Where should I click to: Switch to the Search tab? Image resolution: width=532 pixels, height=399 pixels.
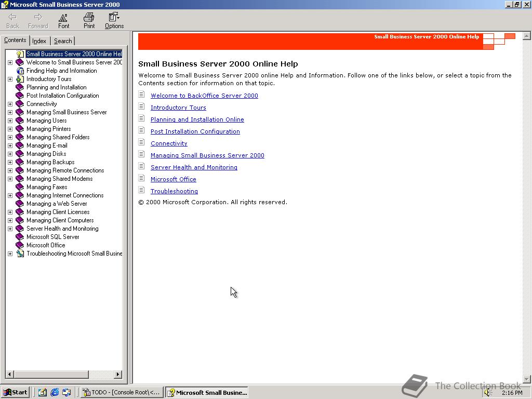pos(63,41)
